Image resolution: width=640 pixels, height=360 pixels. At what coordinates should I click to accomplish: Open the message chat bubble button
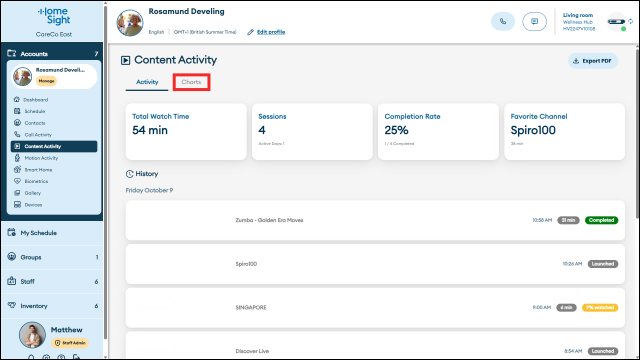click(534, 22)
